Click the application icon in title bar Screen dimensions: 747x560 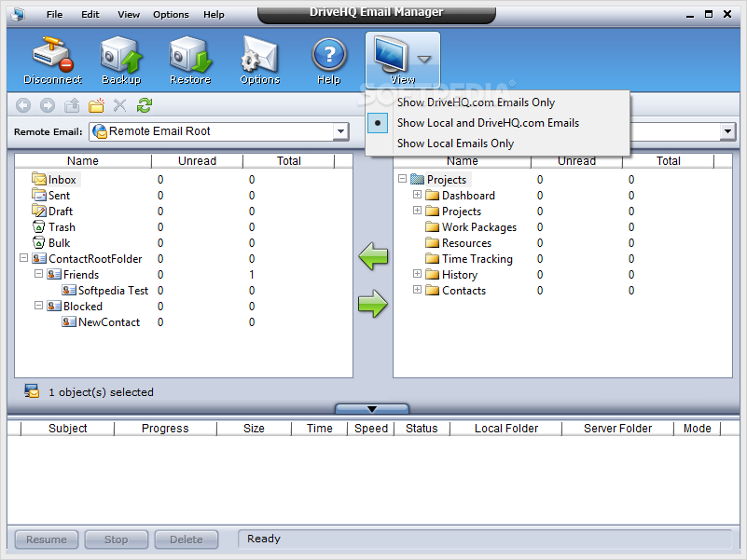click(x=18, y=15)
